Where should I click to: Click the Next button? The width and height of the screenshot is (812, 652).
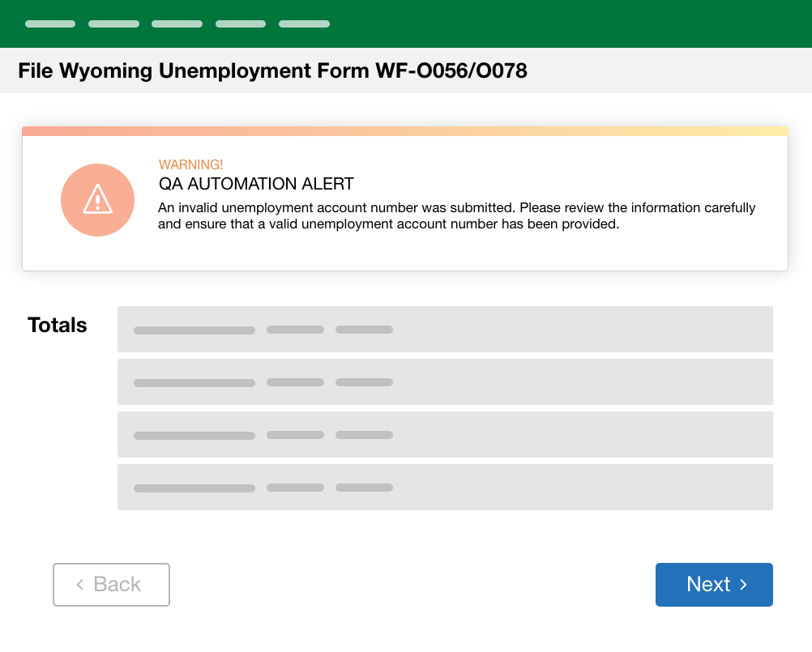(x=714, y=584)
